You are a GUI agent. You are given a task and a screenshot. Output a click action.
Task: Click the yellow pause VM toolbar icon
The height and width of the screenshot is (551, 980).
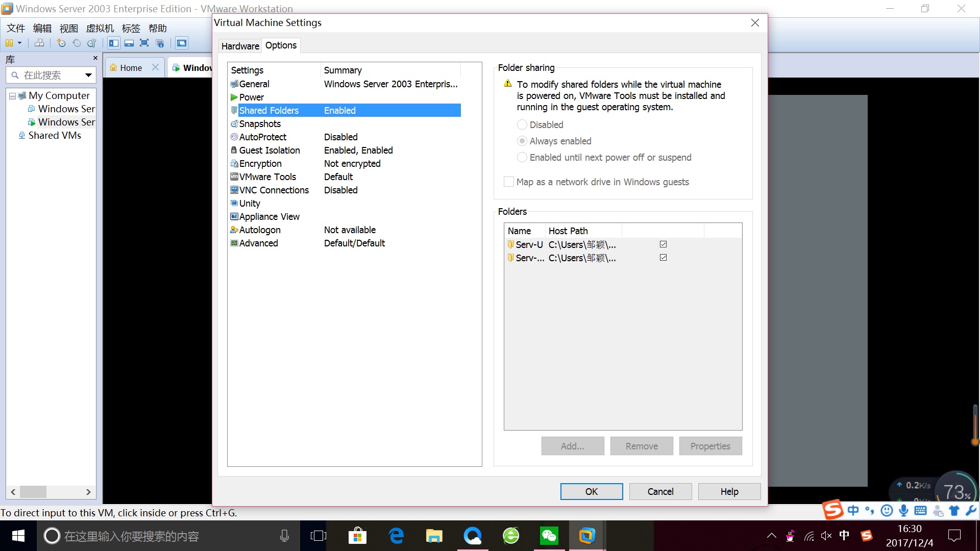point(9,43)
